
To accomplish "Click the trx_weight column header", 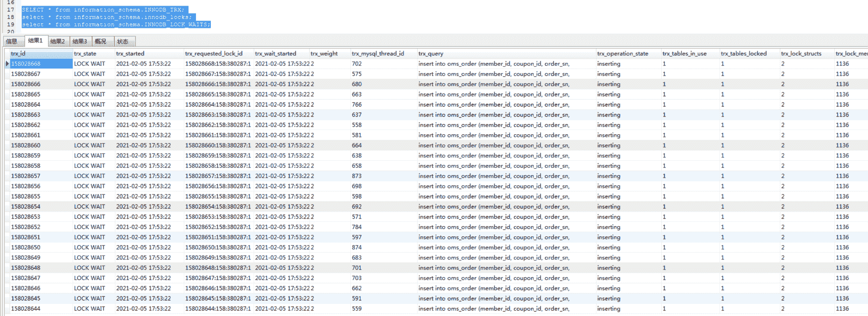I will [330, 54].
